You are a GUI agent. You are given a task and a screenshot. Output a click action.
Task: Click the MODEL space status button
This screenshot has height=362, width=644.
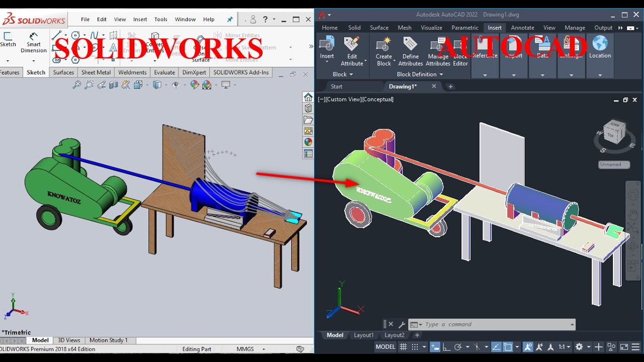coord(385,347)
